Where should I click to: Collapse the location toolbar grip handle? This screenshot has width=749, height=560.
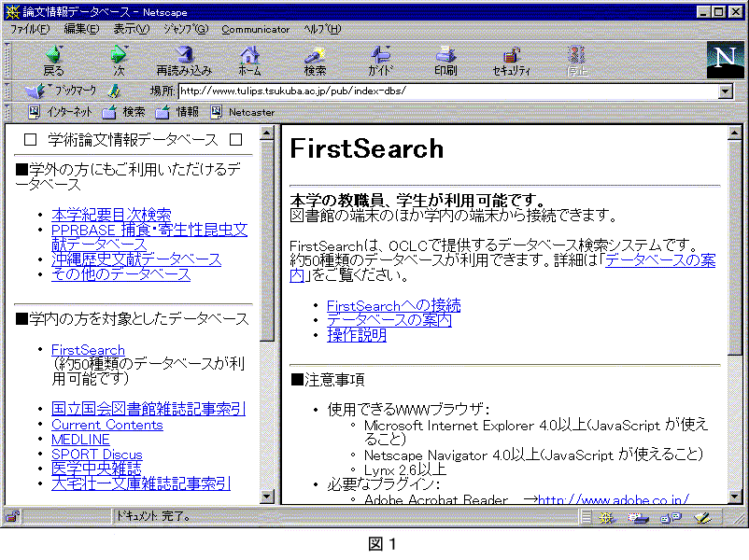point(7,91)
